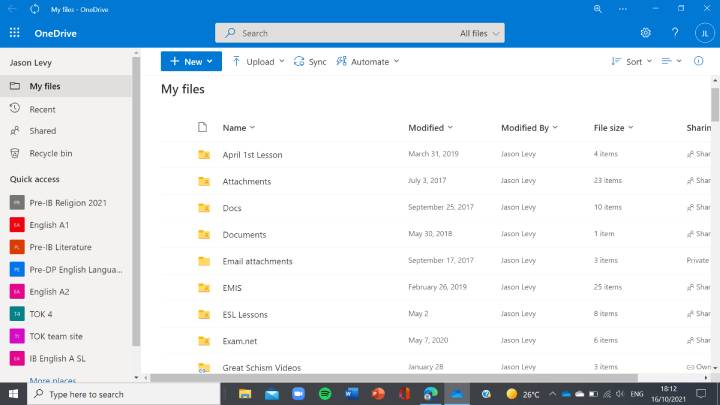This screenshot has height=405, width=720.
Task: Click the refresh icon in title bar
Action: pyautogui.click(x=34, y=9)
